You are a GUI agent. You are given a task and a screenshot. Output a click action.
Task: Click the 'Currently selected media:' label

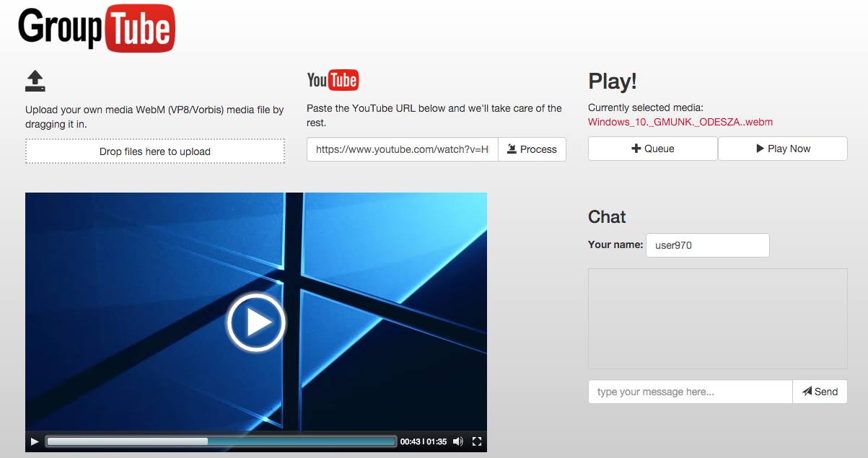645,107
